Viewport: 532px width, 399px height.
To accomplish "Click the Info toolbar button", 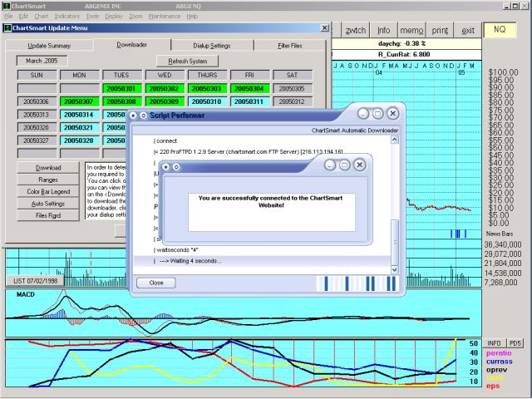I will (384, 30).
